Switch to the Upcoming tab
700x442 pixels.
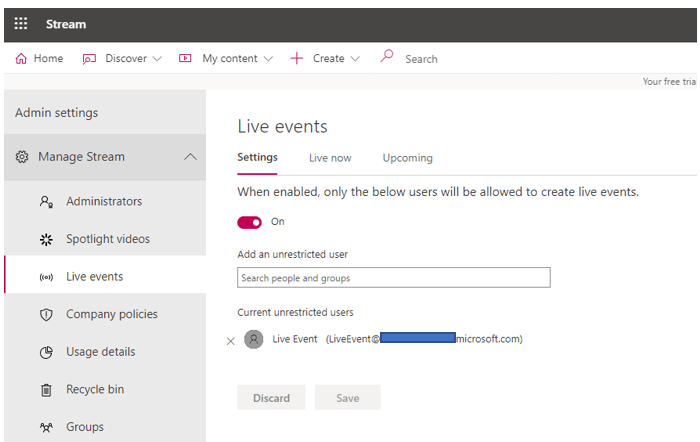click(407, 158)
